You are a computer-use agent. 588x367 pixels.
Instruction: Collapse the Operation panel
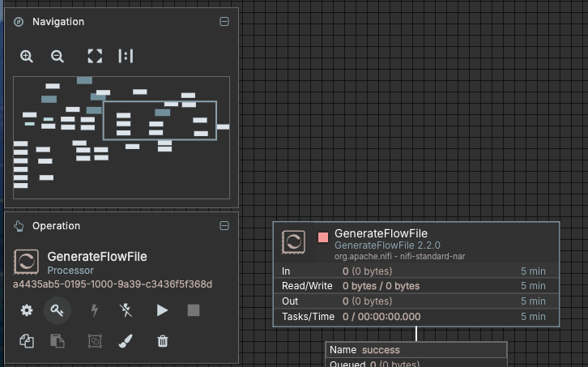[x=224, y=226]
